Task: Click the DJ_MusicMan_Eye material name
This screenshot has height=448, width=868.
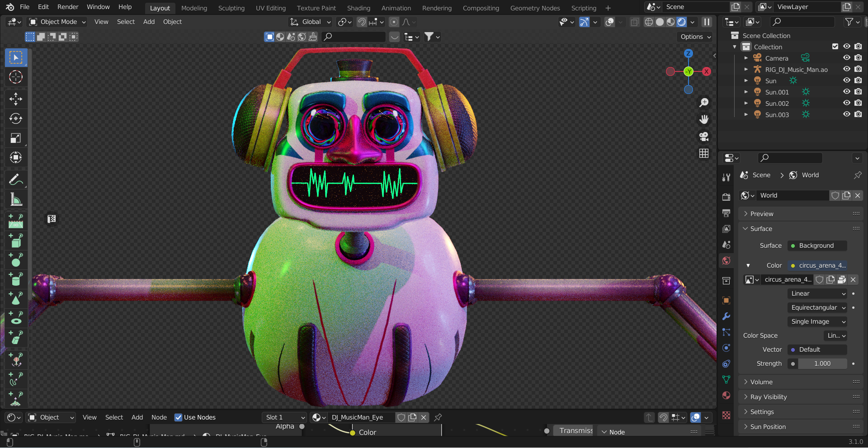Action: click(362, 417)
